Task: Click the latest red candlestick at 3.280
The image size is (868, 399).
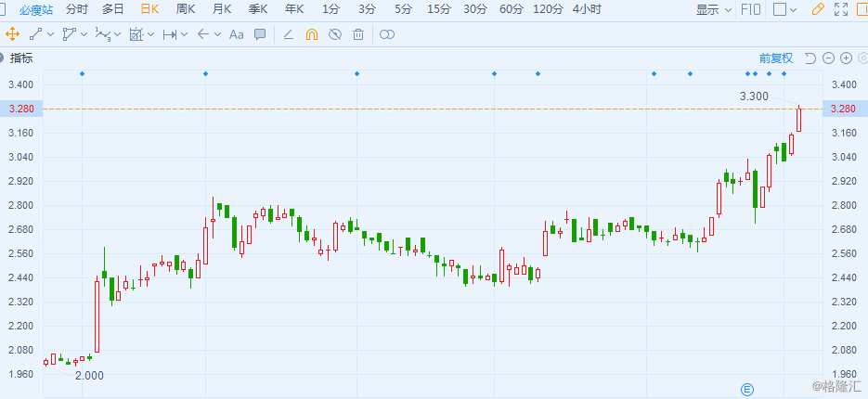Action: pos(798,119)
